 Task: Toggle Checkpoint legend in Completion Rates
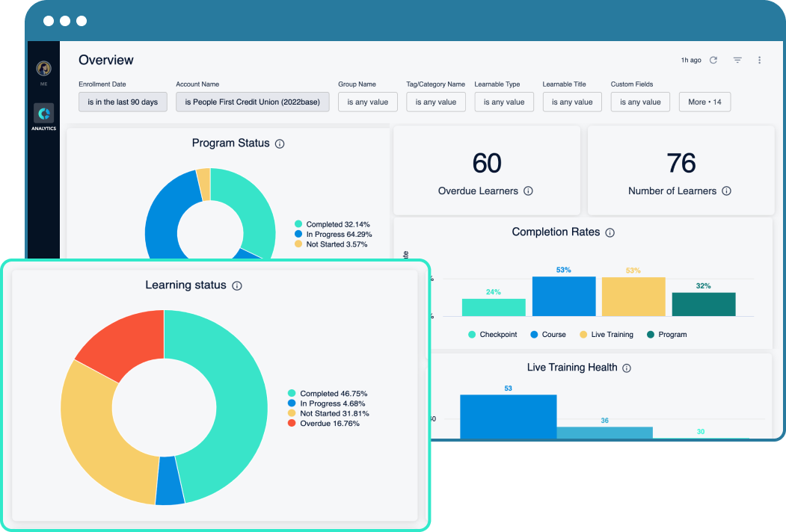tap(492, 334)
